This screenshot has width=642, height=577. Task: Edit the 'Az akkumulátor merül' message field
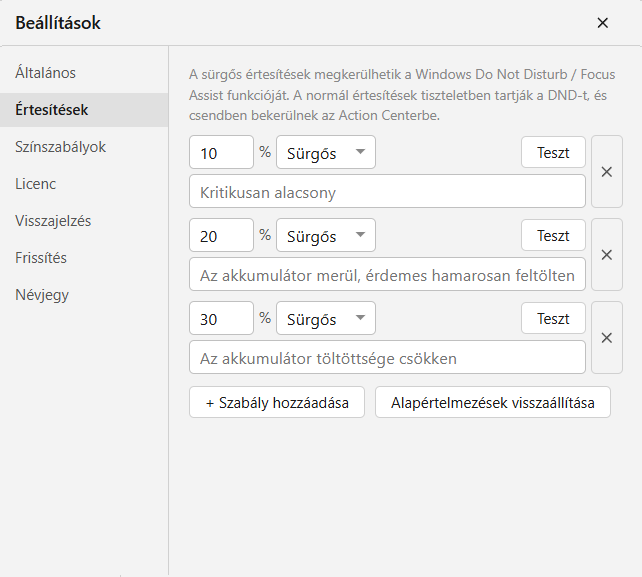[387, 274]
